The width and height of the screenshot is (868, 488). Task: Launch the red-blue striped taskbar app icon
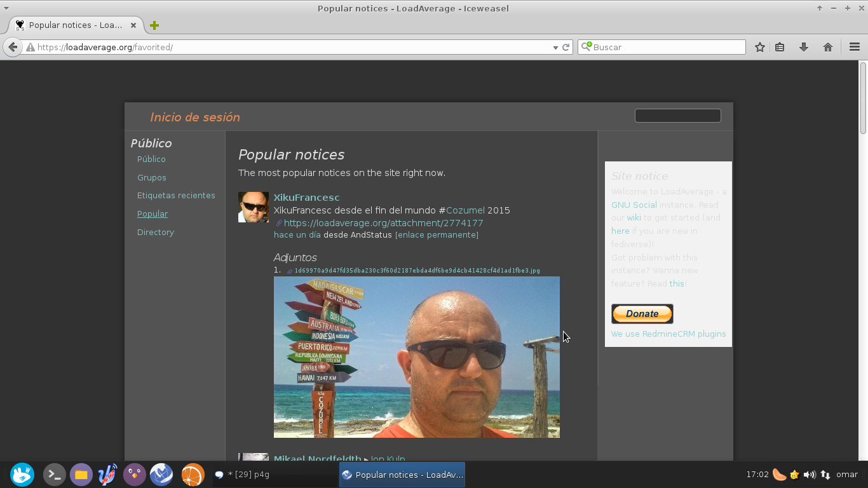108,475
